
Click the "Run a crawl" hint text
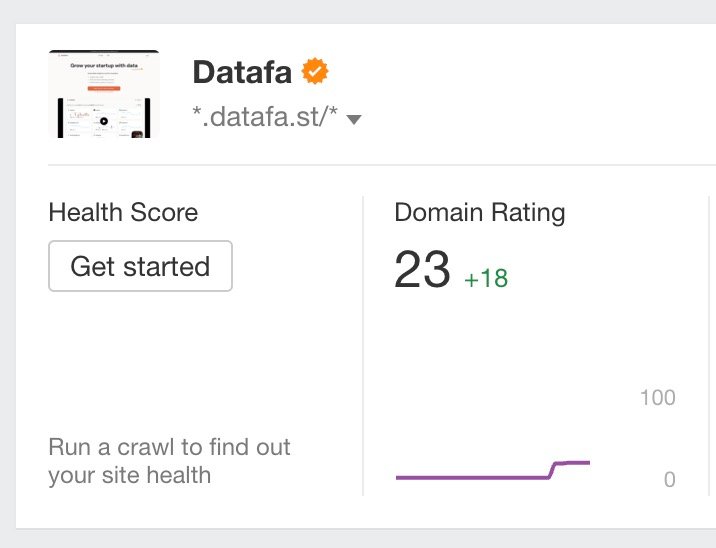170,460
